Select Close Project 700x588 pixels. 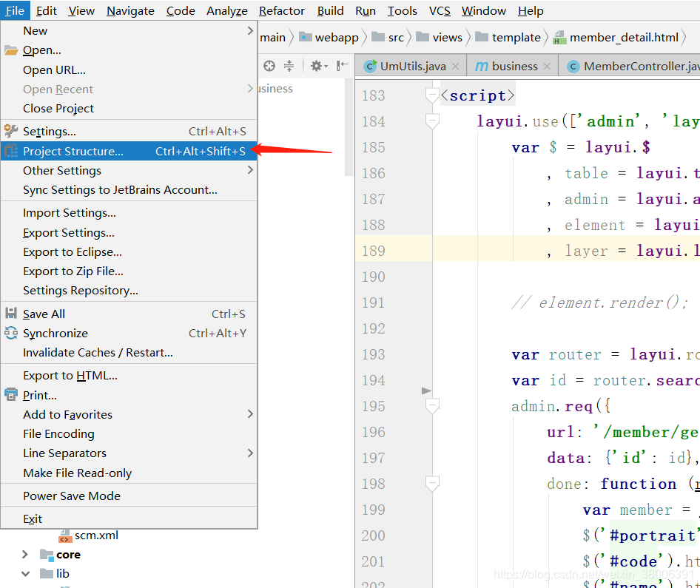pyautogui.click(x=129, y=109)
